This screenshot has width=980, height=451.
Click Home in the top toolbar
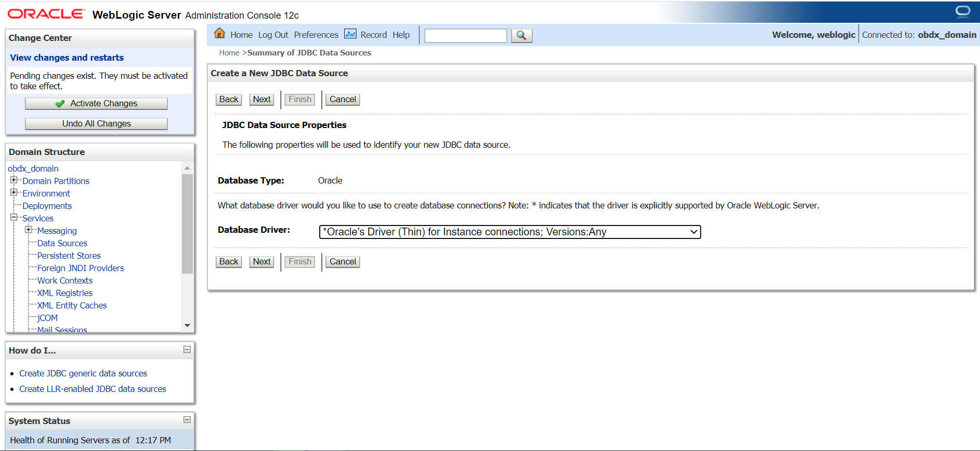point(242,35)
